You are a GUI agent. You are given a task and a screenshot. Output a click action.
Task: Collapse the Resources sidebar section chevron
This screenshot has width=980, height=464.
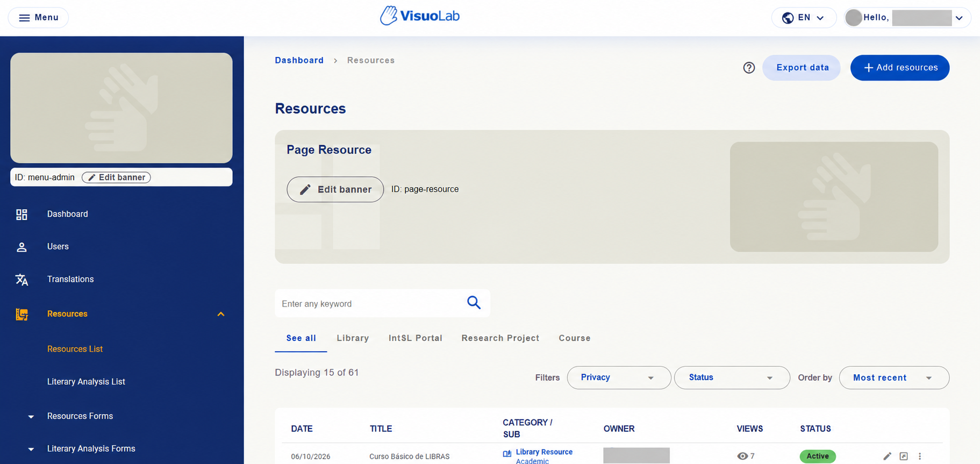220,314
